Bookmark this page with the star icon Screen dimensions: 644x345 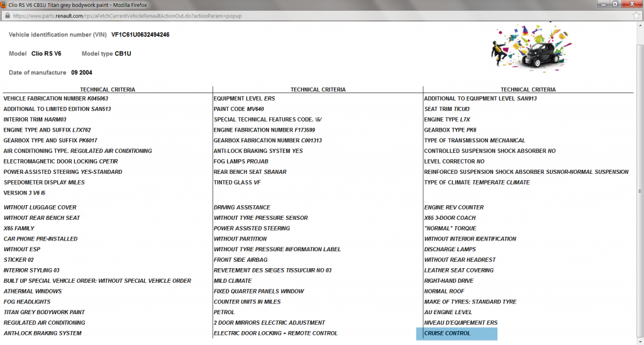[637, 16]
